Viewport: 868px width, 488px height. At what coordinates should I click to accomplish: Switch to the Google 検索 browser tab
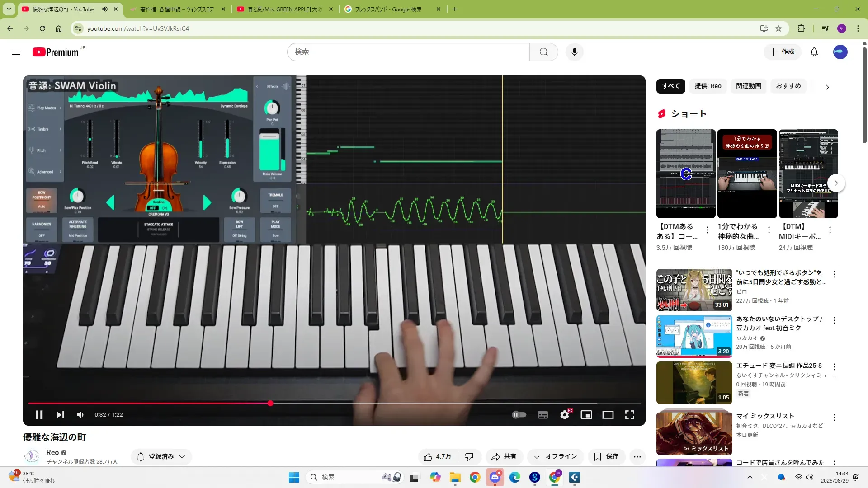[x=388, y=9]
